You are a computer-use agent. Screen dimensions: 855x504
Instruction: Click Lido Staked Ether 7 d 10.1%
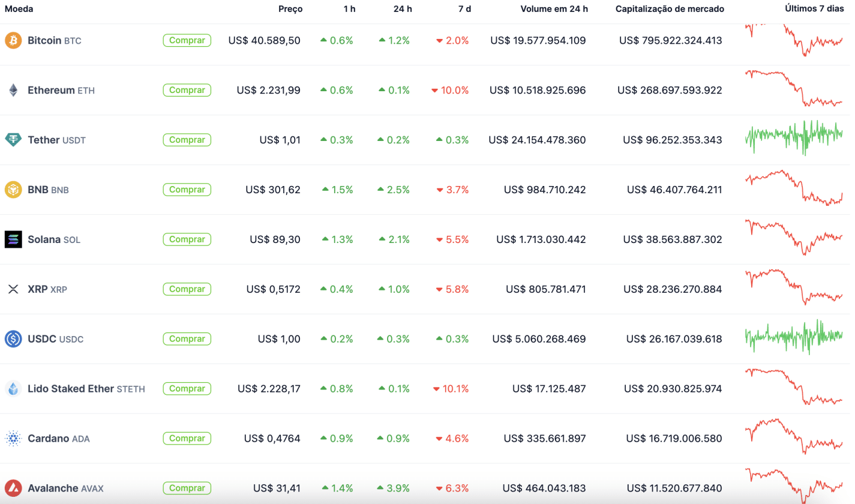click(x=451, y=389)
